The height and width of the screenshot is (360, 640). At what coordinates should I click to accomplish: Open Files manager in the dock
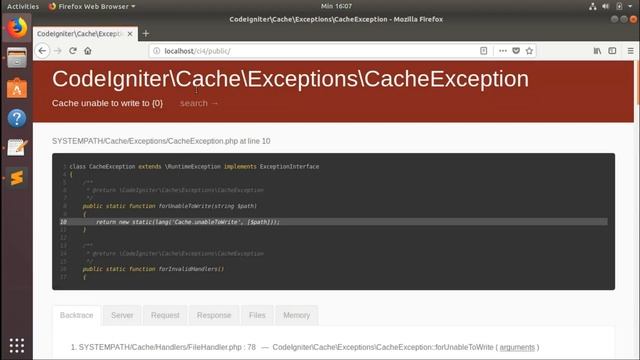pyautogui.click(x=17, y=58)
